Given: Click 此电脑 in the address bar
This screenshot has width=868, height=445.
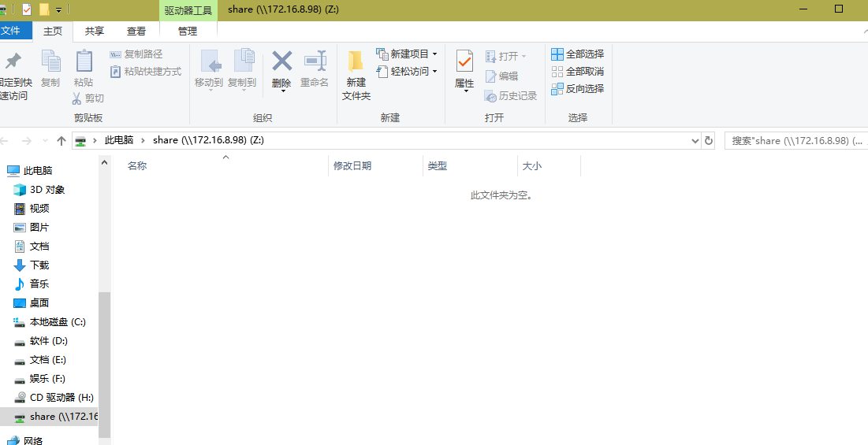Looking at the screenshot, I should coord(119,140).
